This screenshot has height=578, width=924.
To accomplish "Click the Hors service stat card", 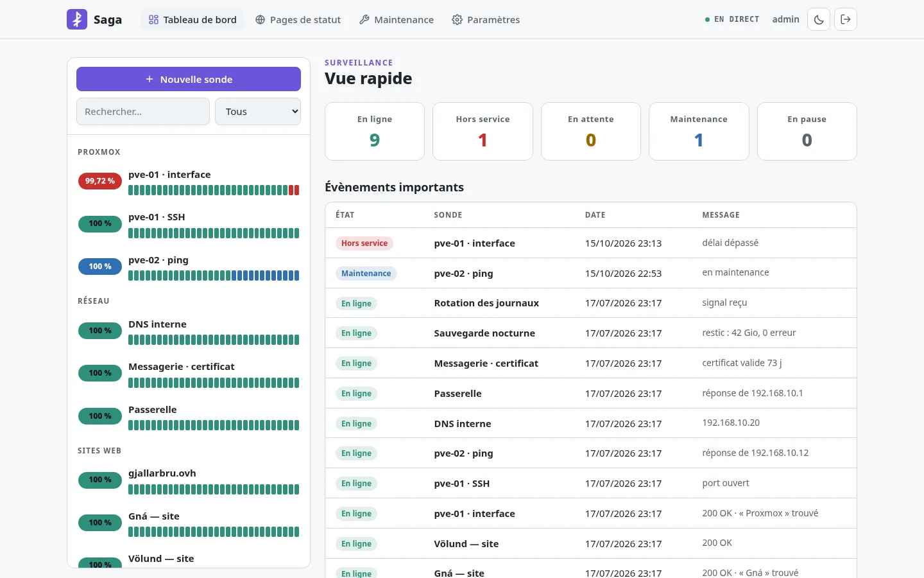I will pyautogui.click(x=483, y=131).
